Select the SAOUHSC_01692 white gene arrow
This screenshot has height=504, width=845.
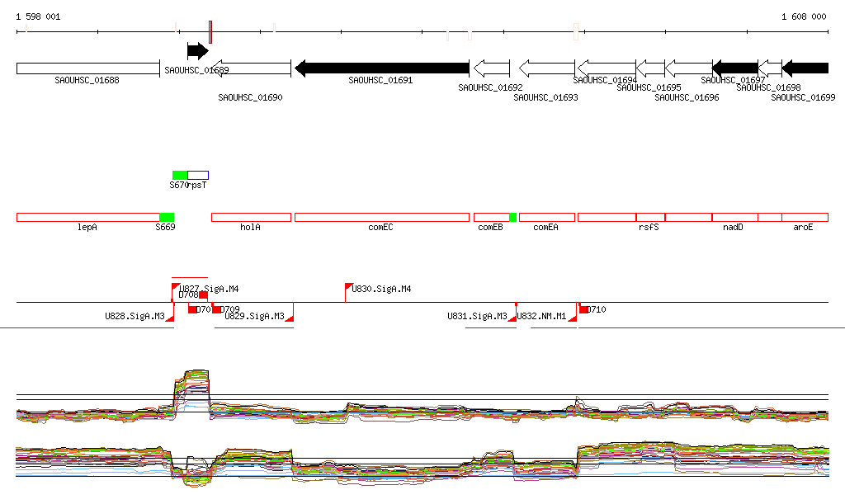pyautogui.click(x=492, y=68)
